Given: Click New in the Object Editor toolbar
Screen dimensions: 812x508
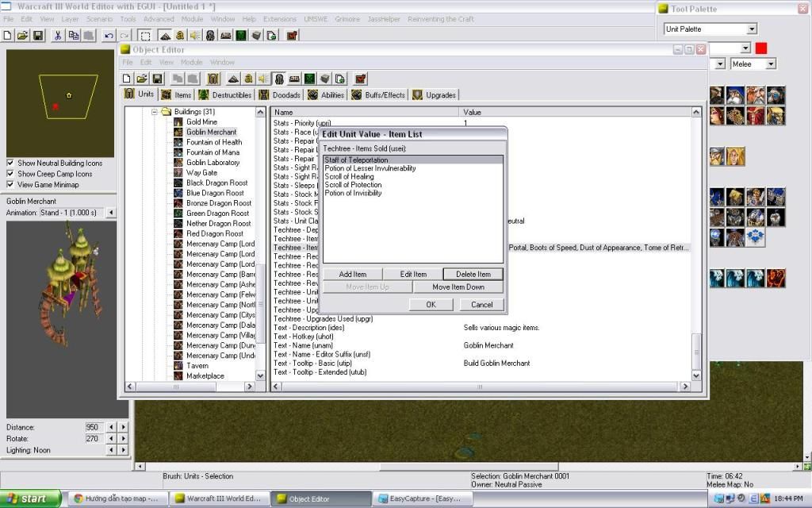Looking at the screenshot, I should [x=127, y=79].
